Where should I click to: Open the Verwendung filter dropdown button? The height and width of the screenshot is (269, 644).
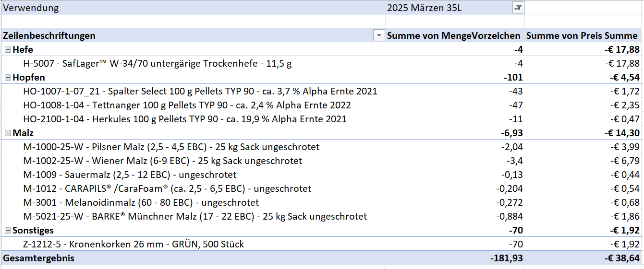pyautogui.click(x=518, y=8)
